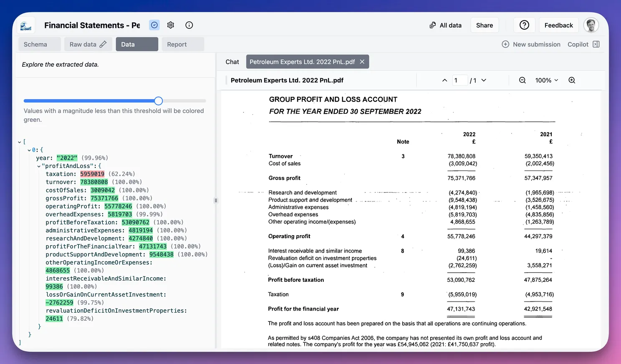Switch to the Raw data tab
The width and height of the screenshot is (621, 364).
[88, 44]
